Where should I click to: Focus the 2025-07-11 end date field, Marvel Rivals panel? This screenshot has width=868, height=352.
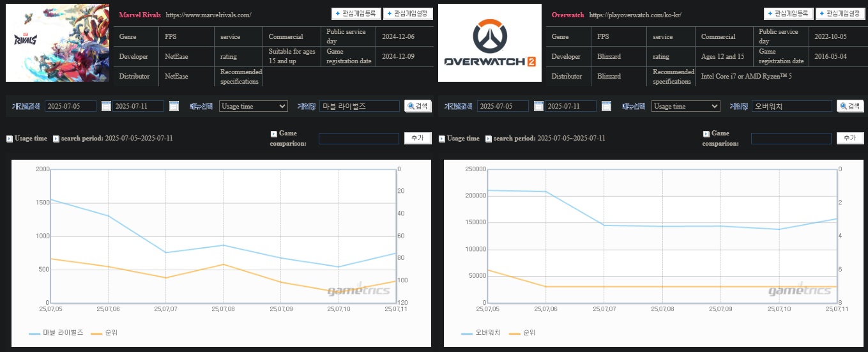139,106
